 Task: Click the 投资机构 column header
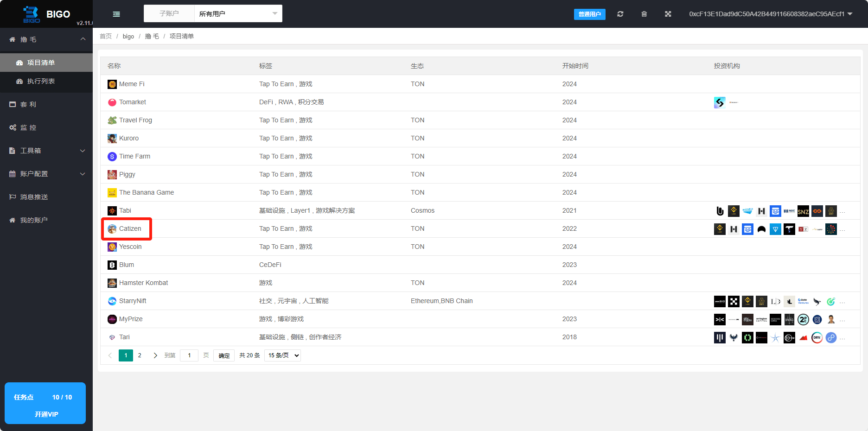[727, 66]
